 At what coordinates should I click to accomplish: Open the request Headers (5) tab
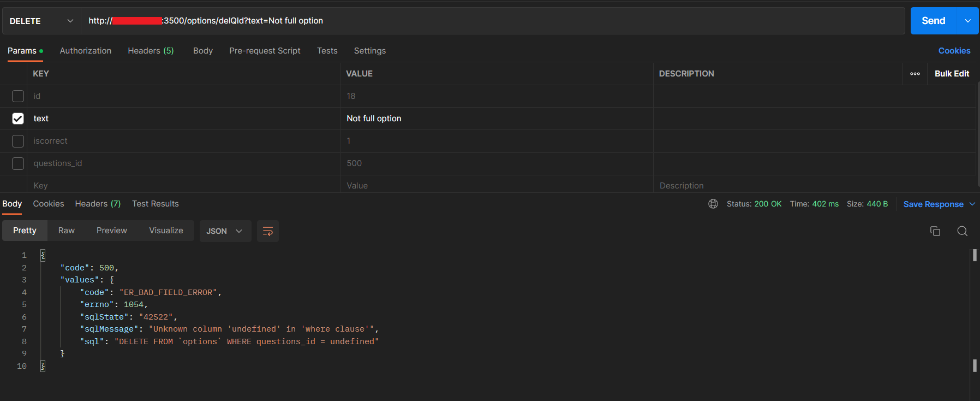click(151, 51)
